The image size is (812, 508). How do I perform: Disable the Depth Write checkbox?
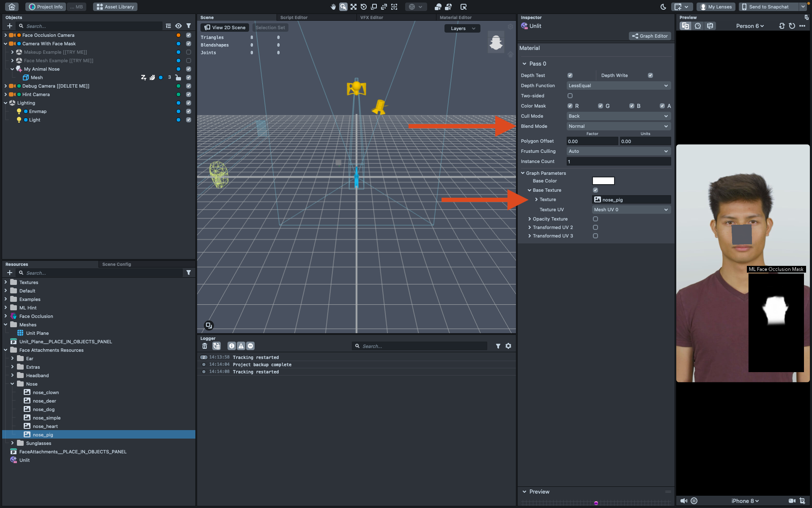point(650,75)
